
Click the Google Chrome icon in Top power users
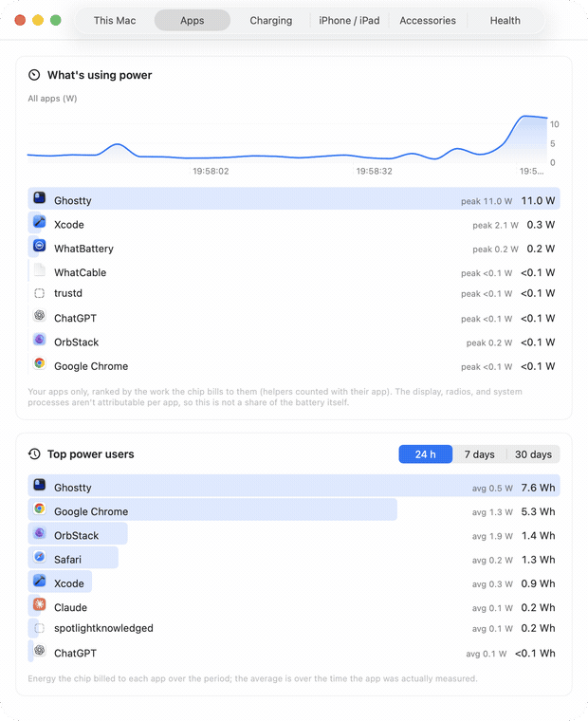click(40, 509)
